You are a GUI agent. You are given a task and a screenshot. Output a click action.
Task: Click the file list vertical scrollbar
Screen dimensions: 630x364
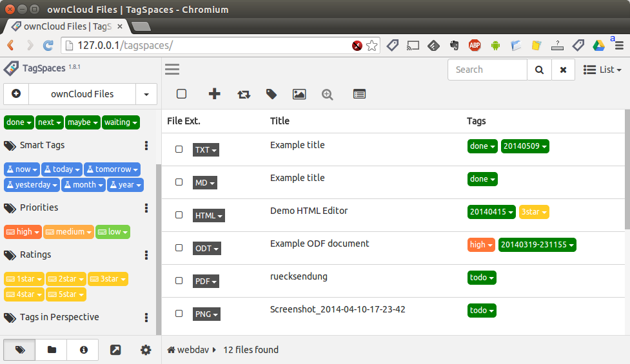click(x=627, y=169)
